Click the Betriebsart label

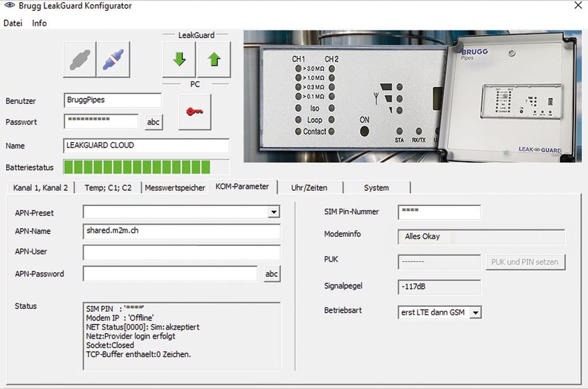343,310
